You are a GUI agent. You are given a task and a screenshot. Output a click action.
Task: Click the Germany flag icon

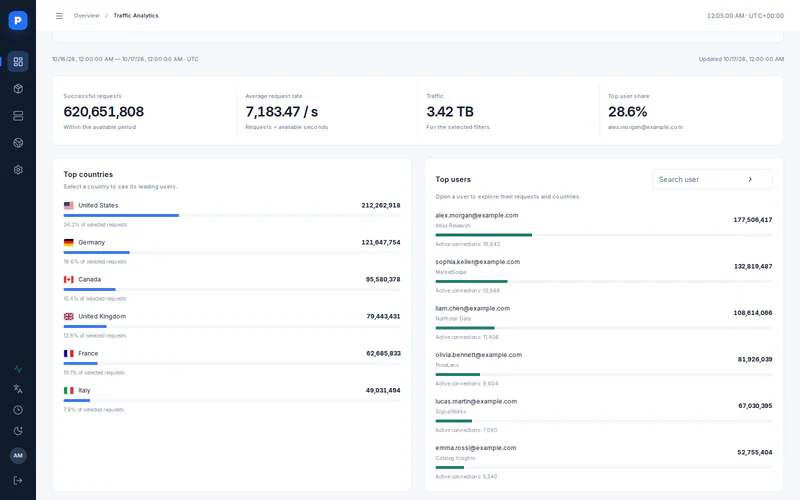(x=69, y=243)
